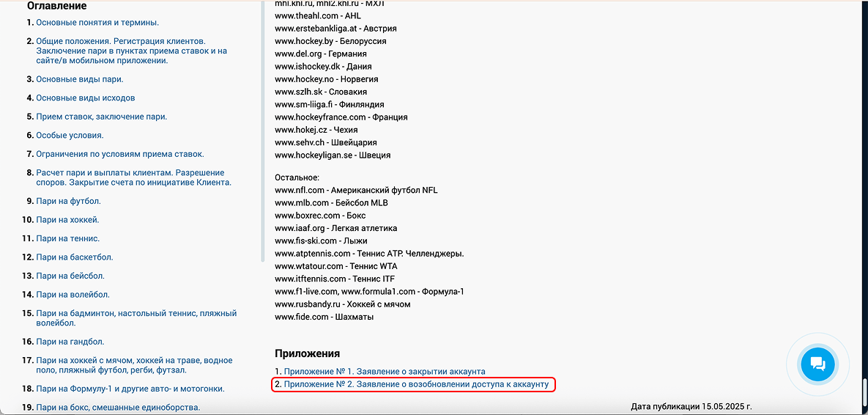Open chapter 'Основные понятия и термины.'
The height and width of the screenshot is (415, 868).
pos(97,23)
